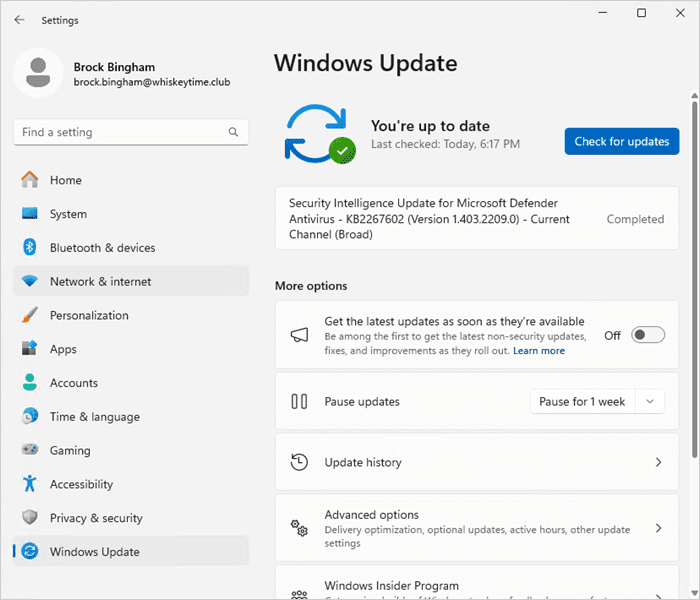This screenshot has height=600, width=700.
Task: Go to Accounts settings
Action: click(x=131, y=383)
